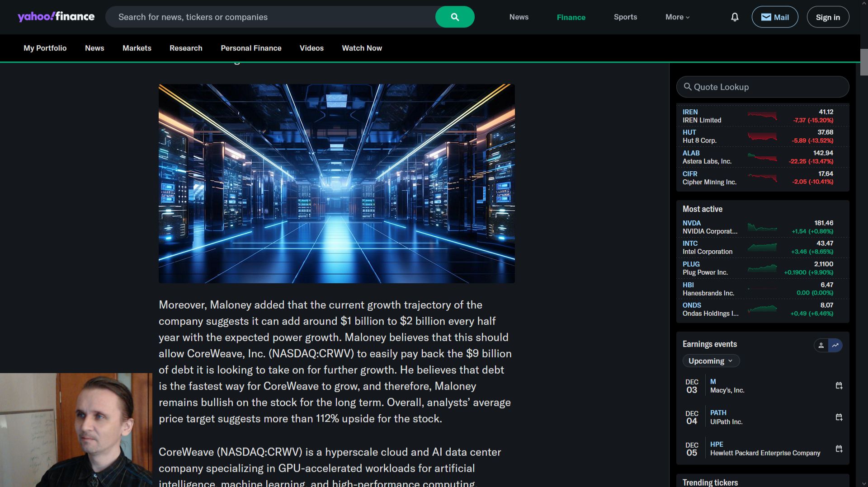This screenshot has width=868, height=487.
Task: Click the Most active heading
Action: click(x=703, y=209)
